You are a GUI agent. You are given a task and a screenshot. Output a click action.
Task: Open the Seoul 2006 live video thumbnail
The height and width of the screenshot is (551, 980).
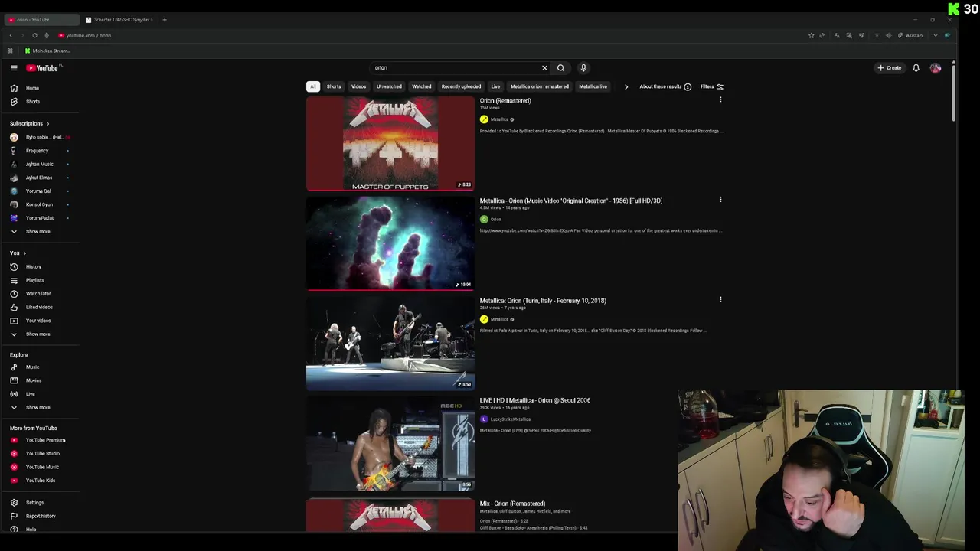[x=390, y=444]
